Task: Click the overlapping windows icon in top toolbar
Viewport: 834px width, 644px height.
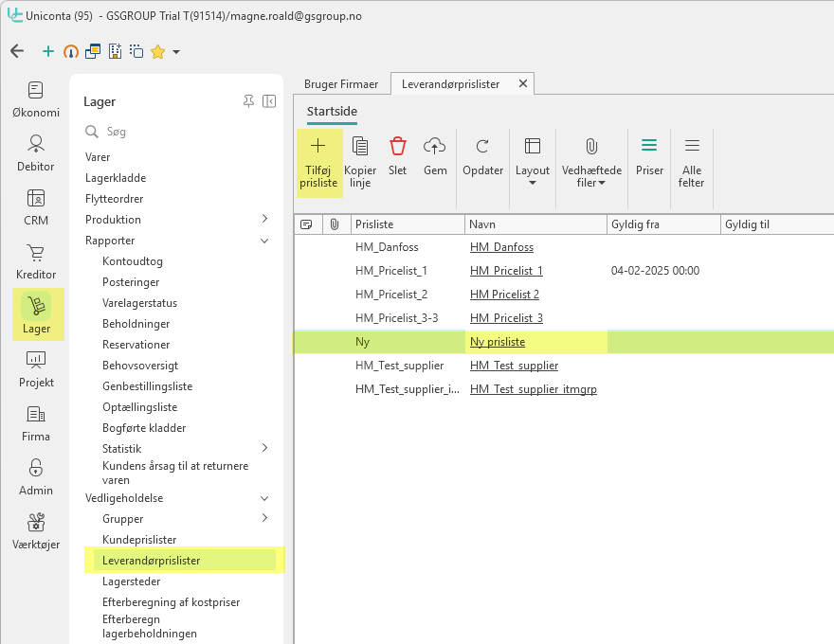Action: point(93,51)
